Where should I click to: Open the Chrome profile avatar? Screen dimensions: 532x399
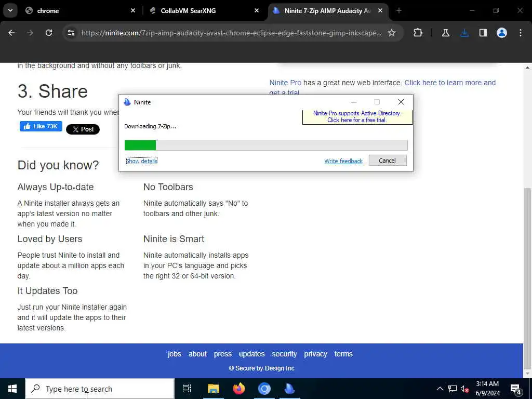502,33
